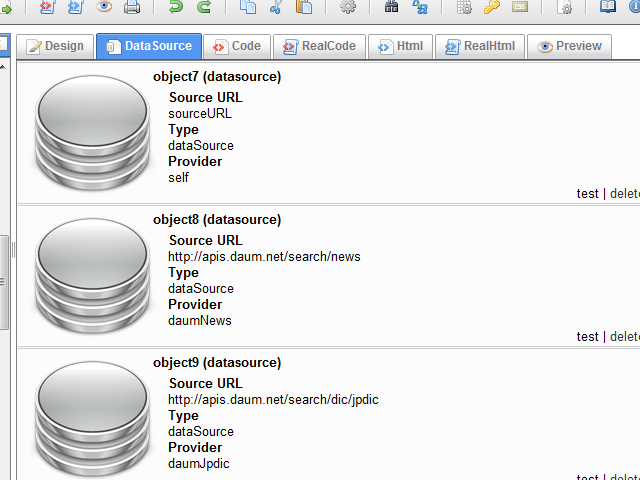This screenshot has width=640, height=480.
Task: Click the print icon in toolbar
Action: [x=131, y=8]
